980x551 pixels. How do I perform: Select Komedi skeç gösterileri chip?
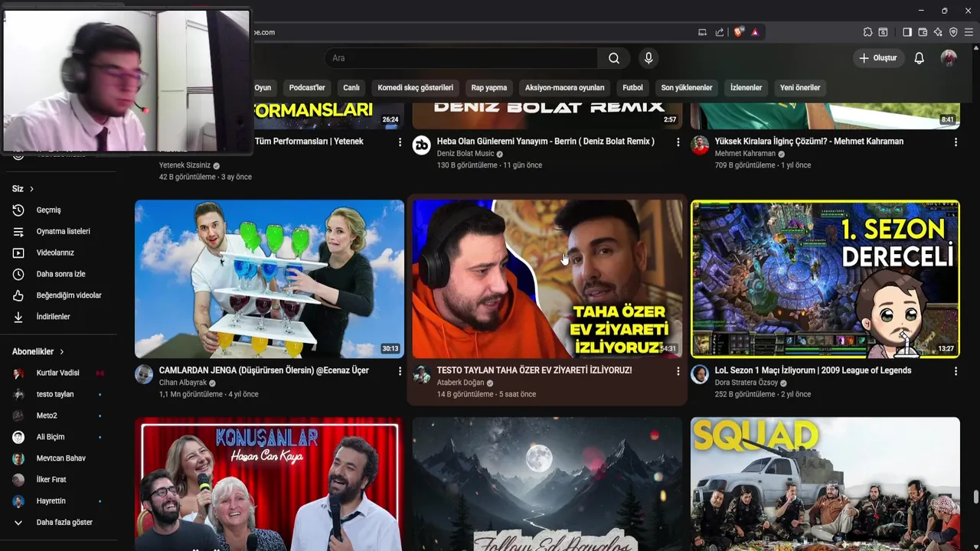click(x=416, y=87)
